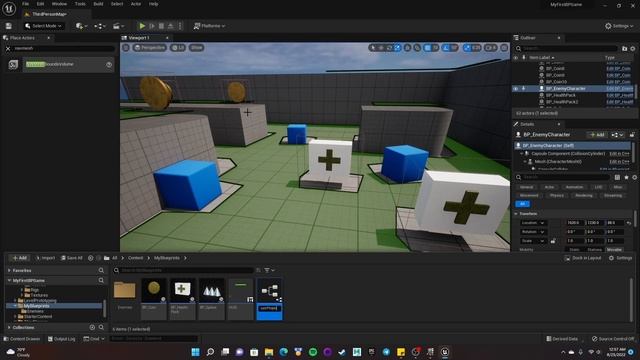Open the Perspective view mode dropdown
640x360 pixels.
click(150, 48)
